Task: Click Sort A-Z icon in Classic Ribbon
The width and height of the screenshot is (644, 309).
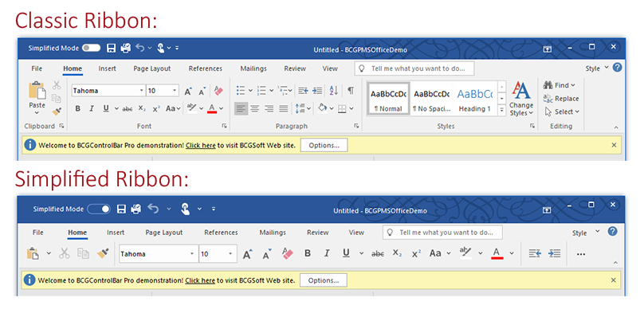Action: pyautogui.click(x=333, y=91)
